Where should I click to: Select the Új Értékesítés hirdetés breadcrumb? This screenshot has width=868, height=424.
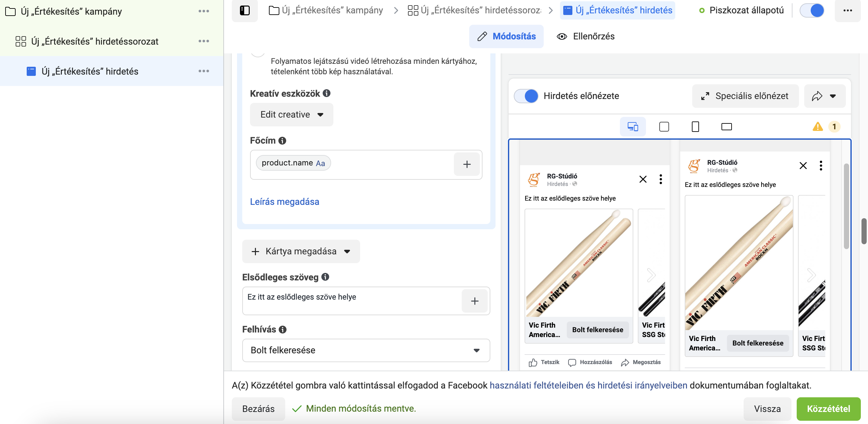coord(618,10)
